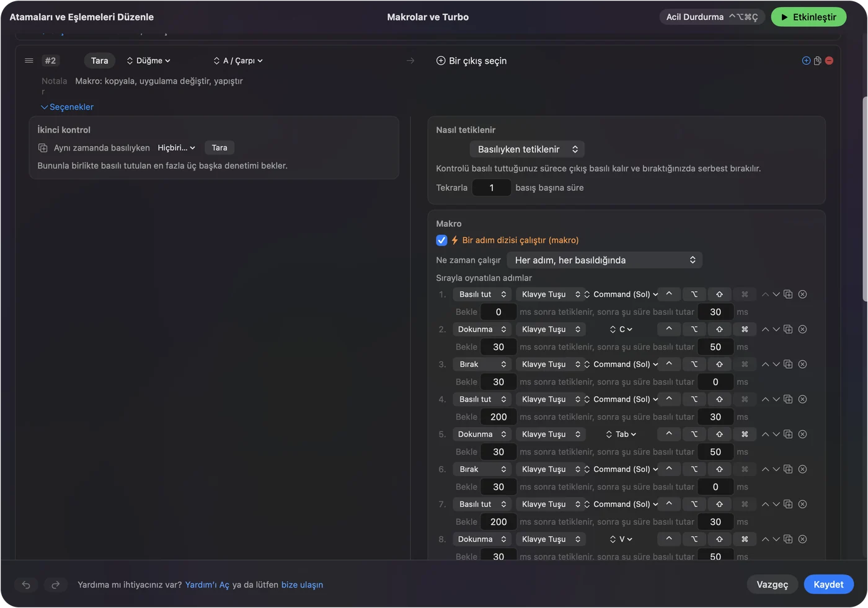Add a new mapping with blue plus icon

[806, 61]
